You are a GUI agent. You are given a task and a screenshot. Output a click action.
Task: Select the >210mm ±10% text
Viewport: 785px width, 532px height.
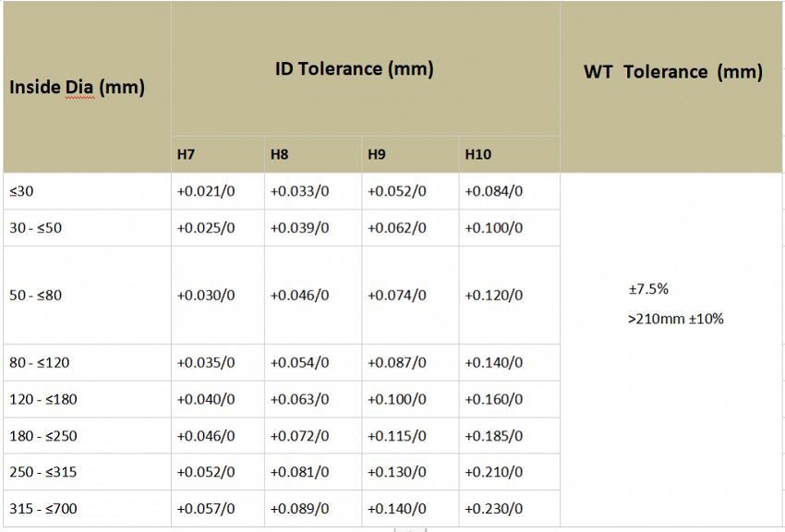click(676, 319)
